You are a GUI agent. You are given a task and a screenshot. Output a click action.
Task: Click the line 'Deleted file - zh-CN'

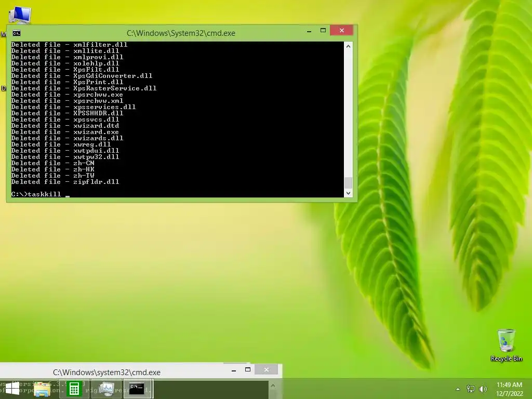52,163
